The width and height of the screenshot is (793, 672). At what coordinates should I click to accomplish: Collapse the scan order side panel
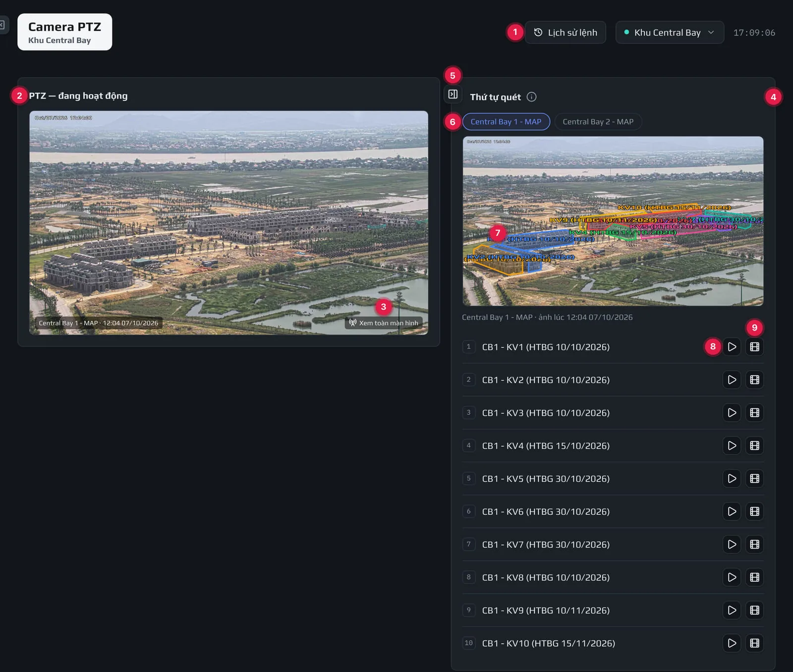pos(453,94)
